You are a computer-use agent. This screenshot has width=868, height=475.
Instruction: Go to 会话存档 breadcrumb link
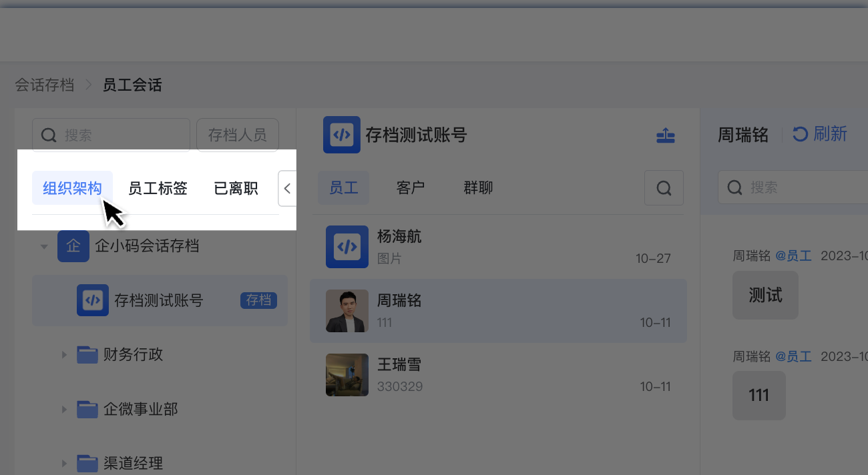pos(44,85)
